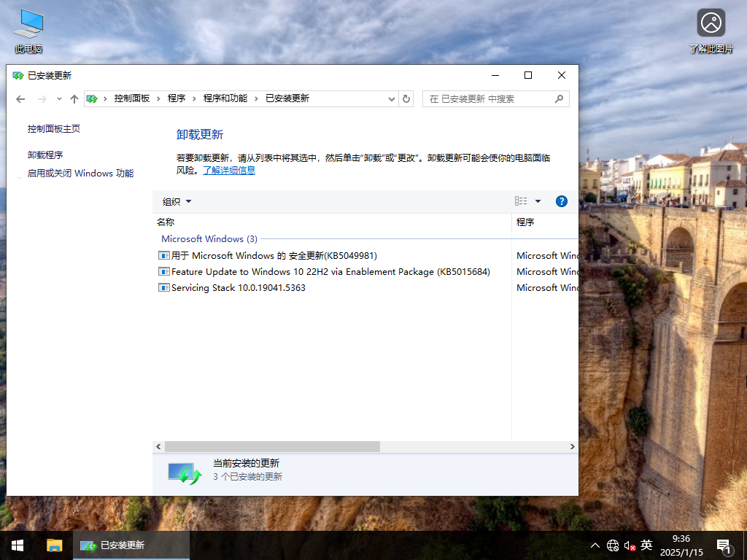Open the 帮助 question mark icon
Screen dimensions: 747x560
pos(561,201)
